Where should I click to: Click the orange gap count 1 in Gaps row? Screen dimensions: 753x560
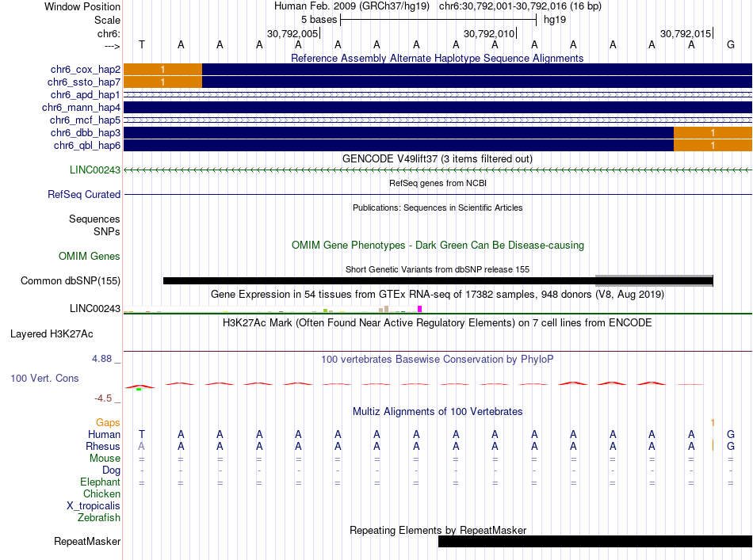713,423
